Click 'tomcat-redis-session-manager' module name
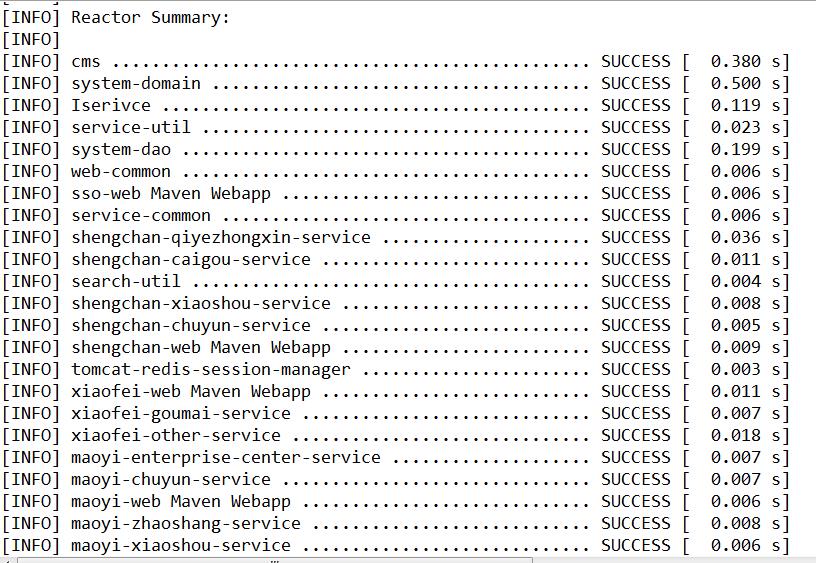 [x=211, y=370]
